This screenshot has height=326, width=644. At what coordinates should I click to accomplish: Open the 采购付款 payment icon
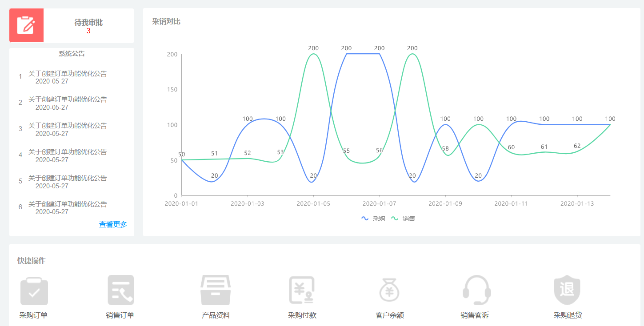302,290
